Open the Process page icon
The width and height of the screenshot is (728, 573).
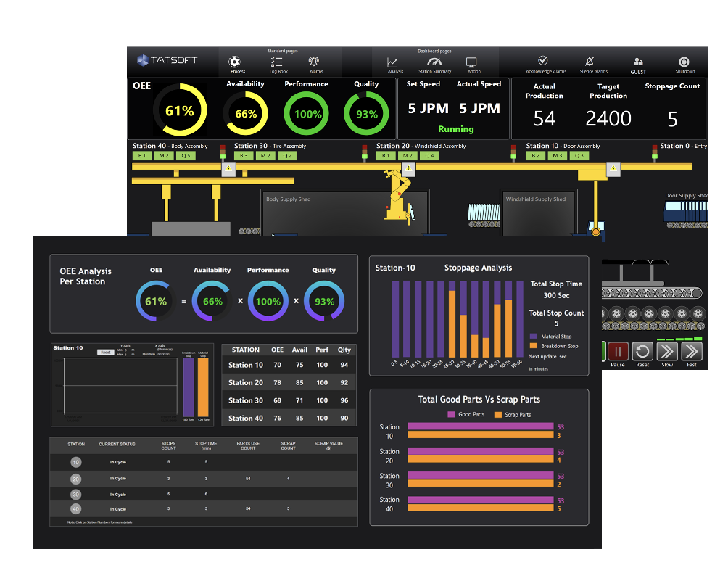point(233,62)
